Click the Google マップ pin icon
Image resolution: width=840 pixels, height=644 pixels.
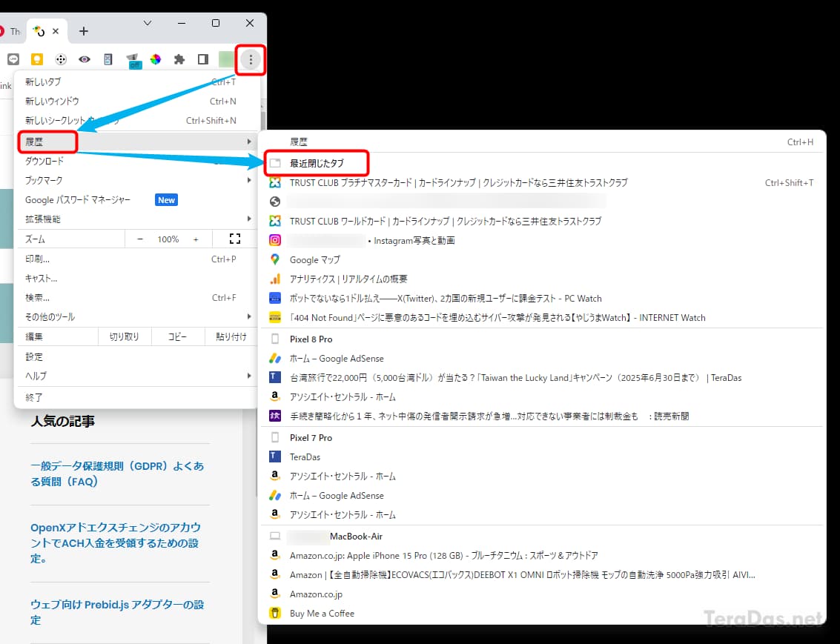pyautogui.click(x=275, y=259)
